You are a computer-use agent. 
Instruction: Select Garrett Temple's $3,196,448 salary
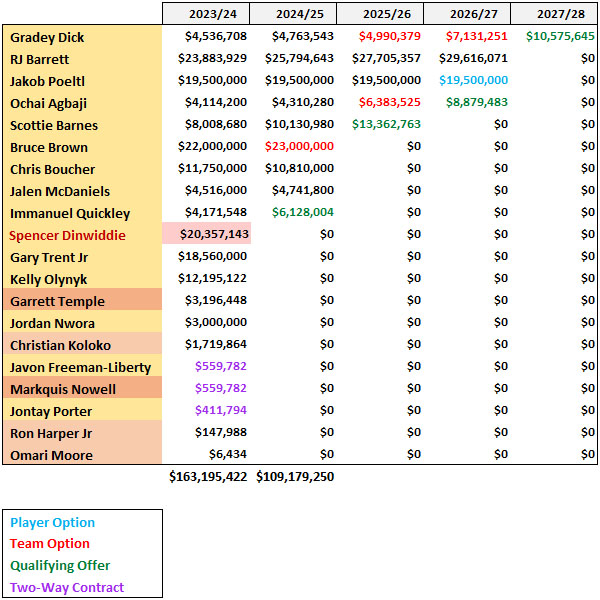point(216,300)
